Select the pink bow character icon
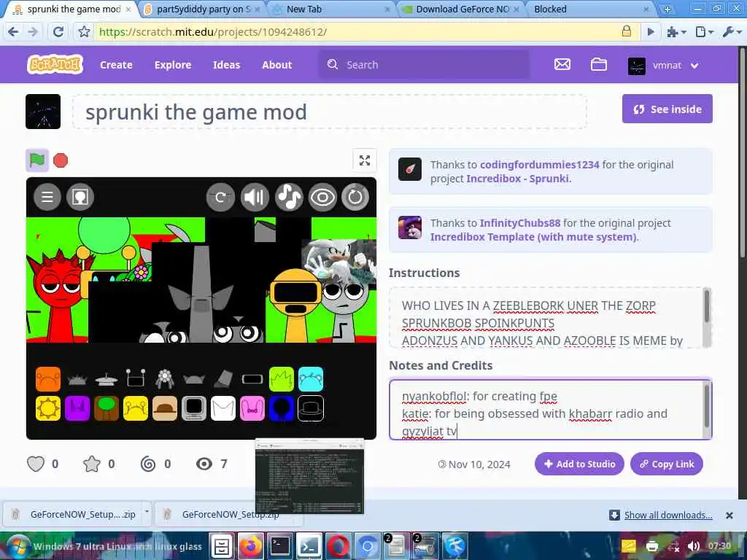 (252, 408)
